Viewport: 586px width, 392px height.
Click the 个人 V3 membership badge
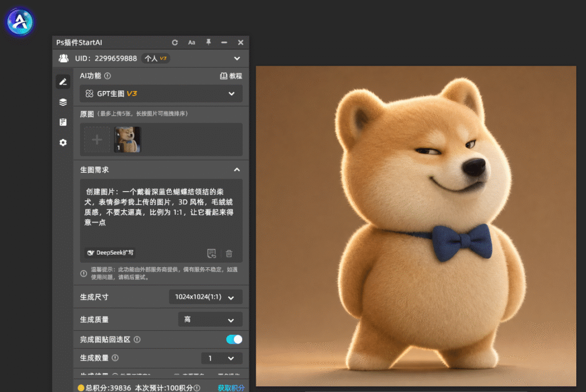pos(156,58)
